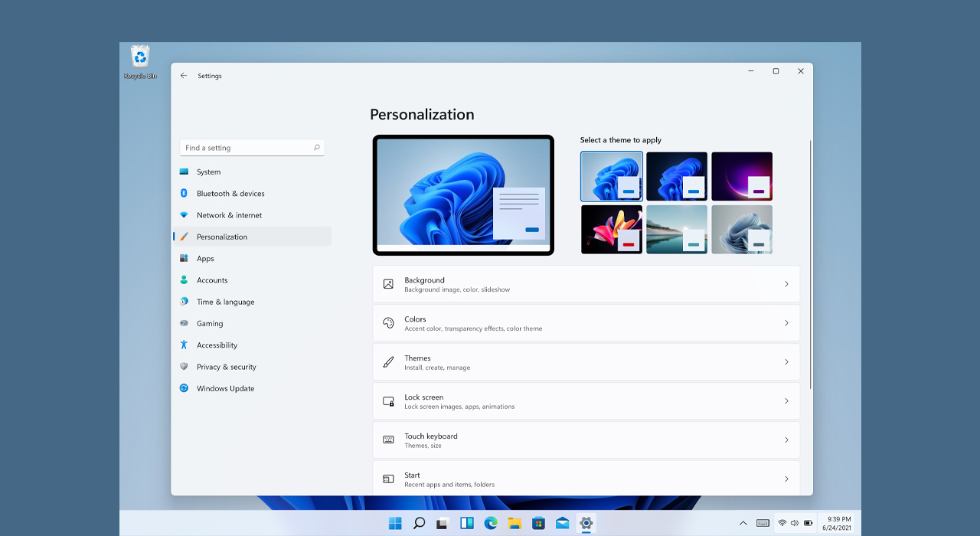Click the volume speaker tray icon

click(795, 523)
